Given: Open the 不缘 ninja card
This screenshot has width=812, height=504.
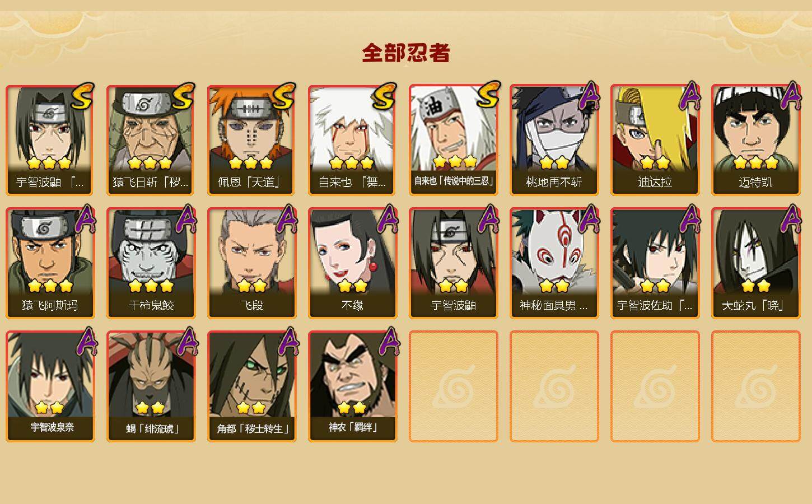Looking at the screenshot, I should pos(352,263).
